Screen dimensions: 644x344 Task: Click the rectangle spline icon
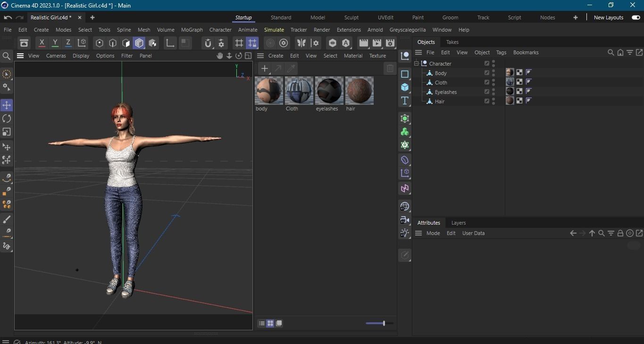coord(405,74)
